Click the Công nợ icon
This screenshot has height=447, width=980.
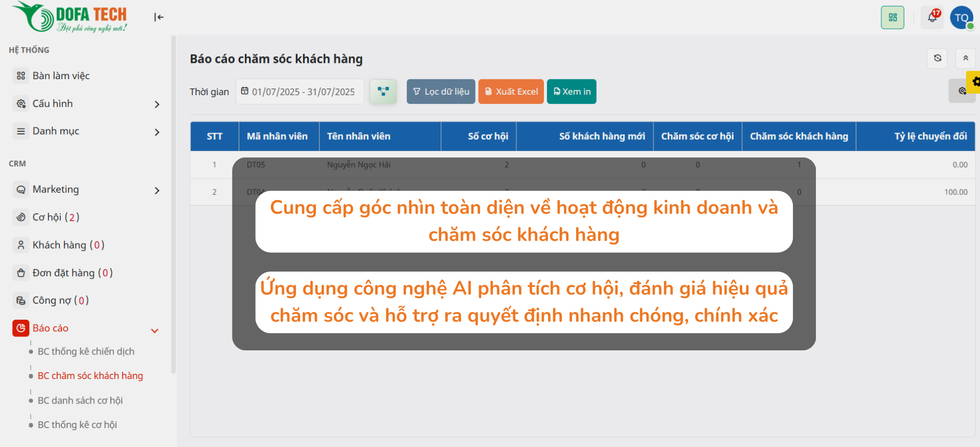point(21,301)
